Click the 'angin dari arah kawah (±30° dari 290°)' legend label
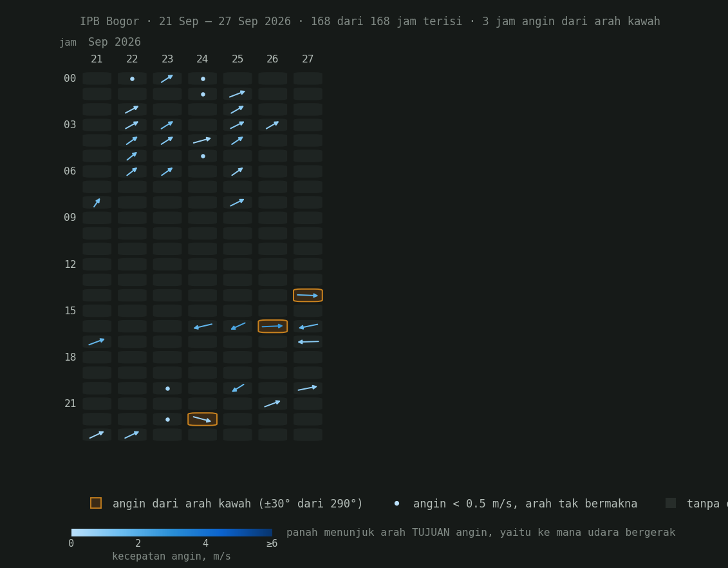 238,504
